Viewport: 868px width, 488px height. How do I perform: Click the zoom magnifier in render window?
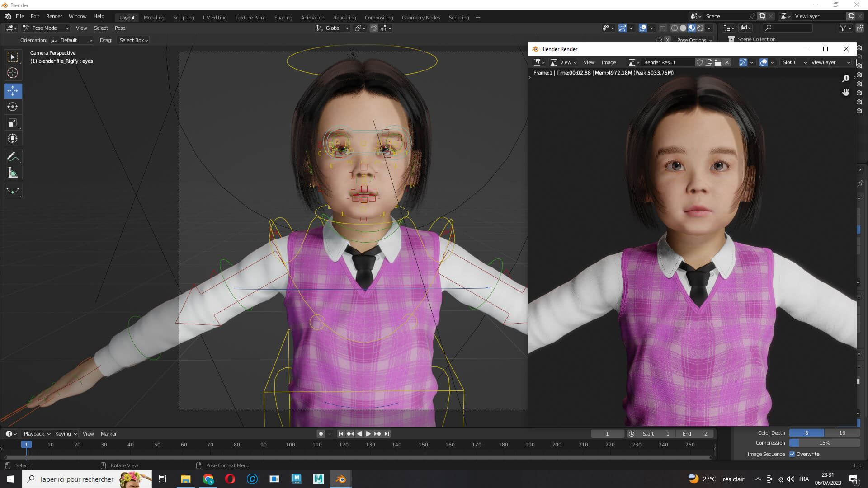[846, 79]
